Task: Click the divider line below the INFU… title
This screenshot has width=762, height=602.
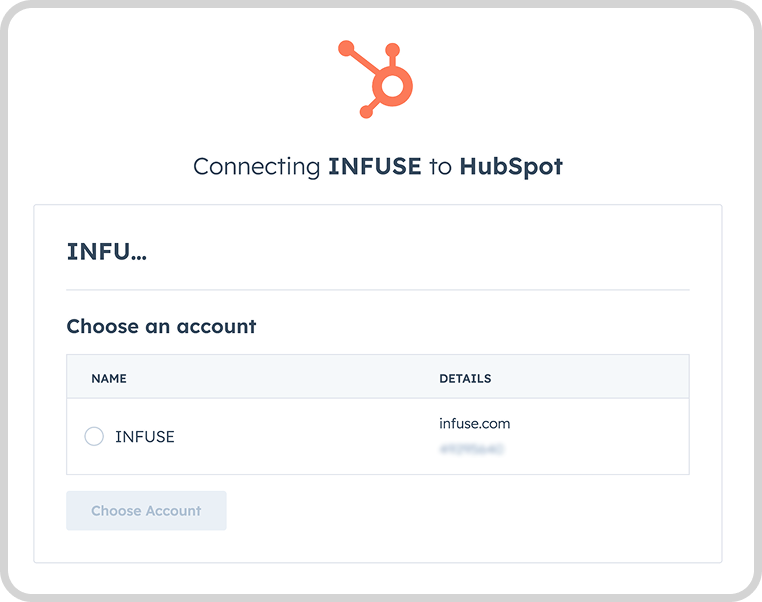Action: point(378,290)
